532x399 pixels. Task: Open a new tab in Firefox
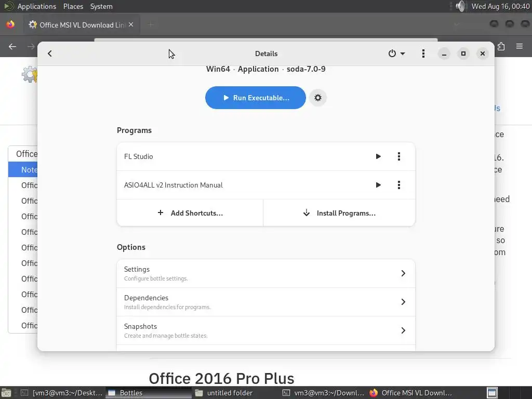pyautogui.click(x=151, y=25)
